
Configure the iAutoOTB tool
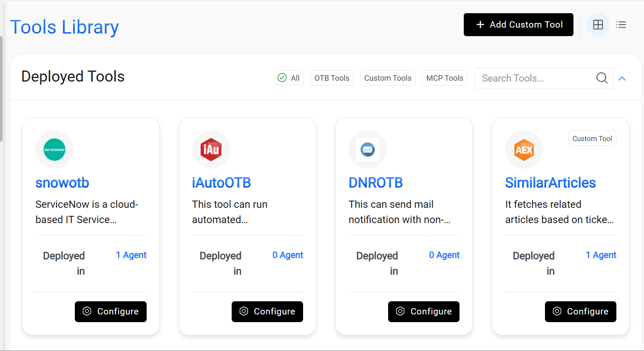[x=267, y=311]
